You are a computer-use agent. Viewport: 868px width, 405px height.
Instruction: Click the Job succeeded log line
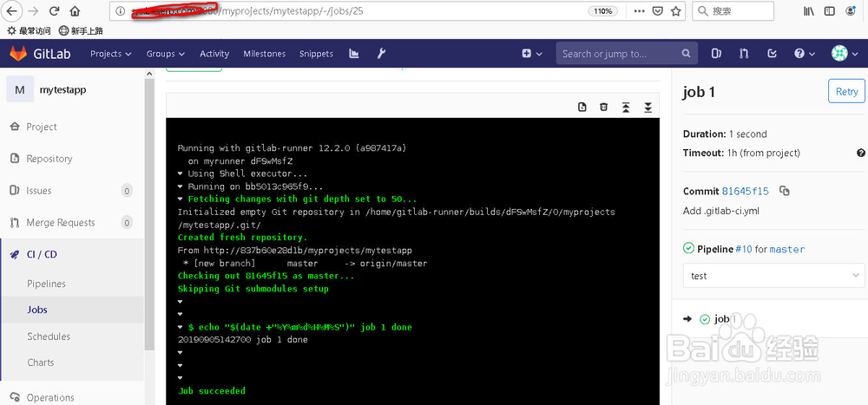212,391
